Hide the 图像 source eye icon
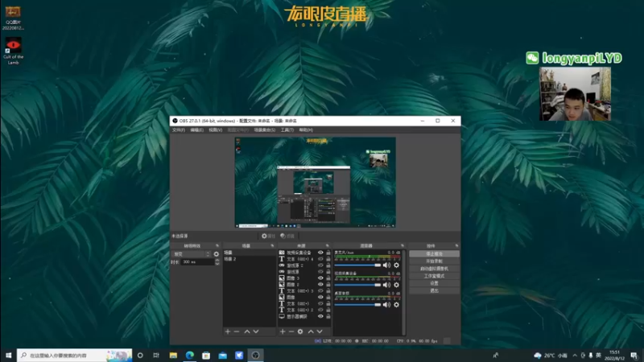 click(320, 297)
